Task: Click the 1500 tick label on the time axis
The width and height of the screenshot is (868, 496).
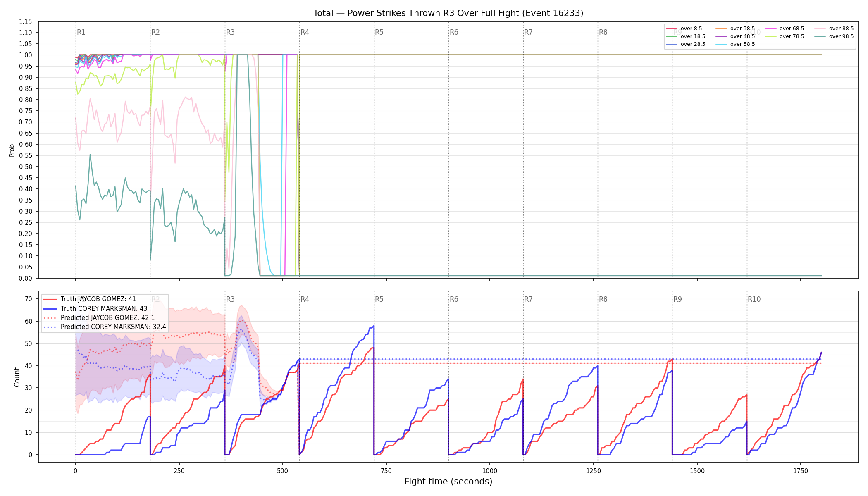Action: tap(697, 471)
